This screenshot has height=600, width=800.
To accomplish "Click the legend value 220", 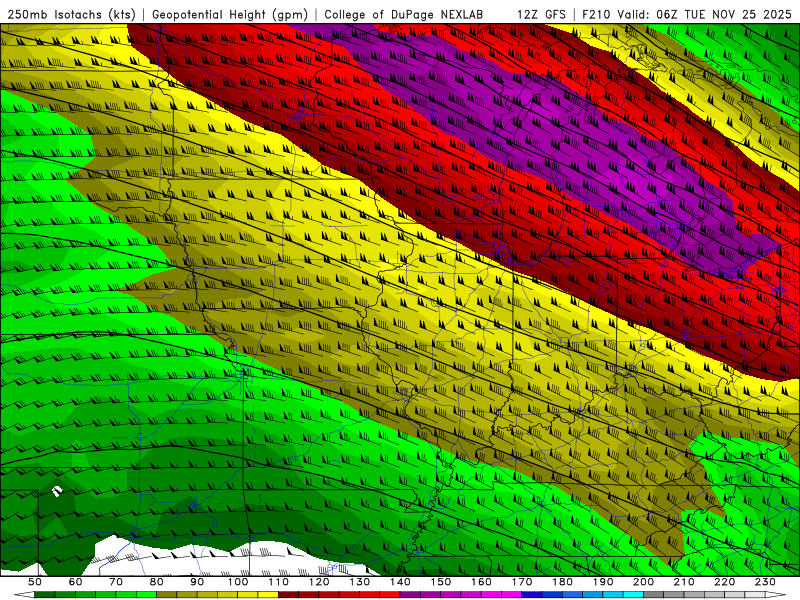I will (724, 582).
